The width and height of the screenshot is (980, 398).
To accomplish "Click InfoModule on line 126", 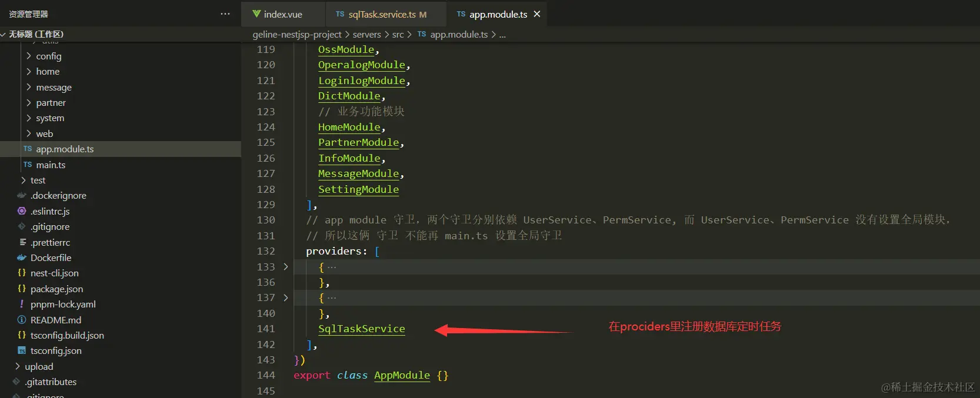I will click(349, 158).
